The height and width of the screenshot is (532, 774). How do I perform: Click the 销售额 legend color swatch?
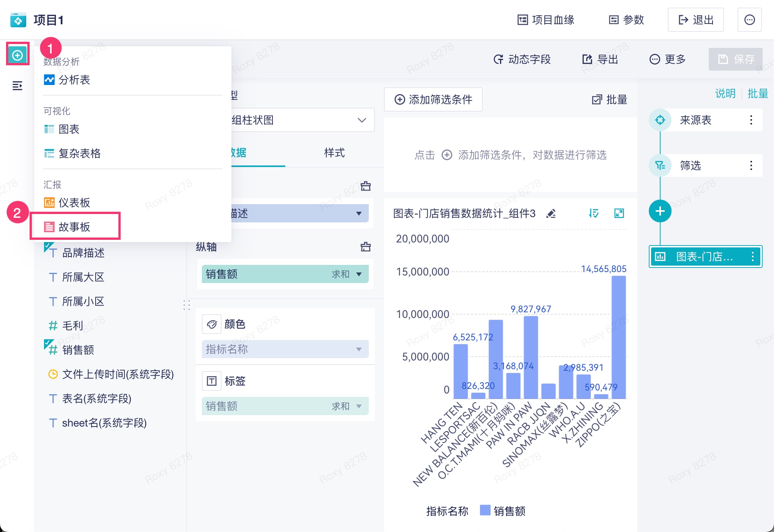(x=485, y=510)
